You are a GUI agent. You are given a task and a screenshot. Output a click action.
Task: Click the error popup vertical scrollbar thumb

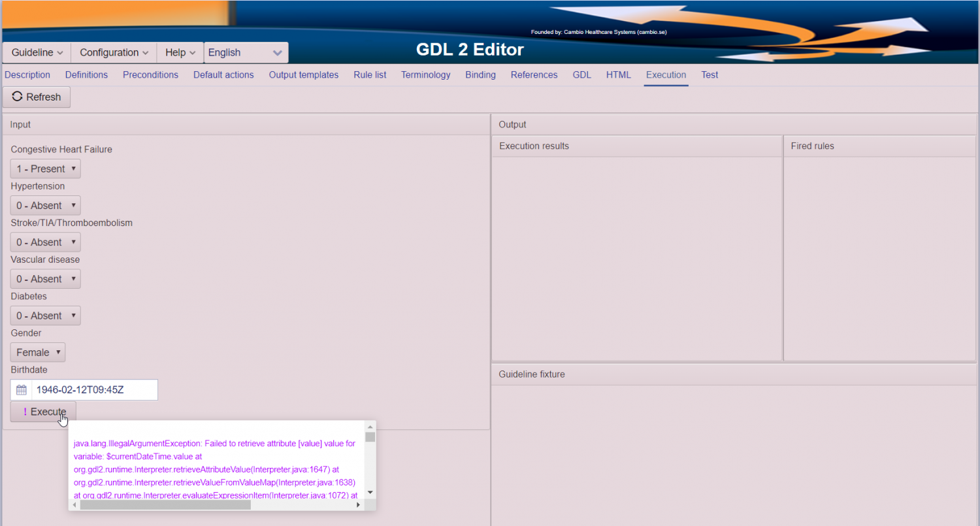click(370, 437)
